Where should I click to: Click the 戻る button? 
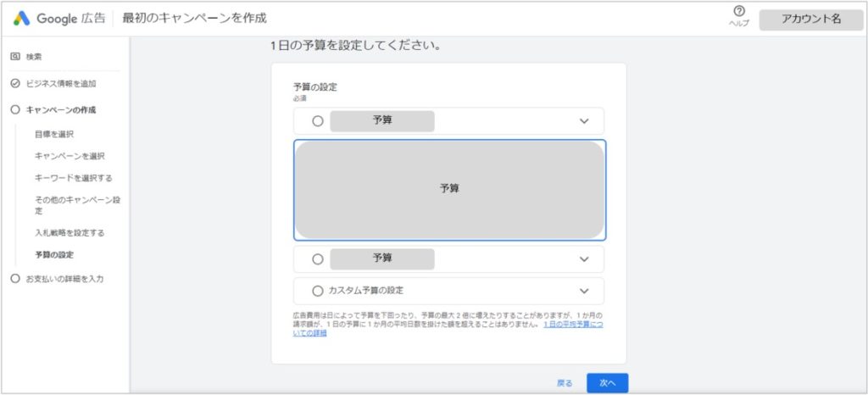coord(564,383)
